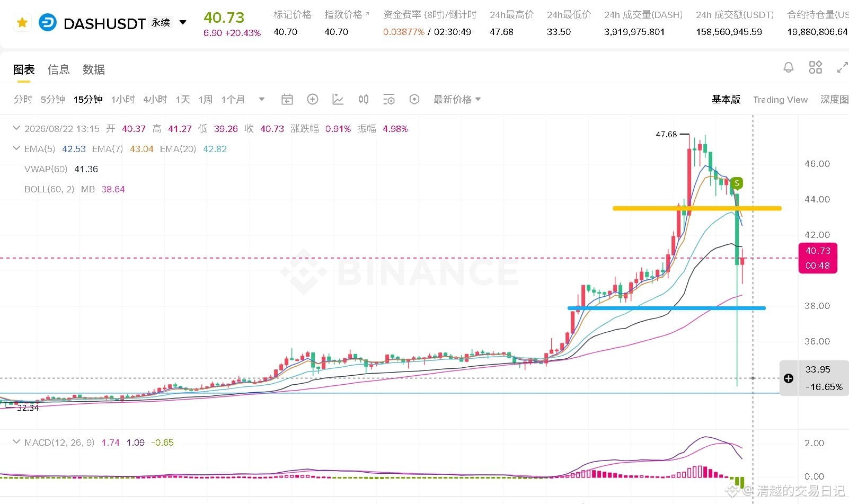
Task: Click the 资金费率 (8时)/倒计时 label
Action: [430, 14]
